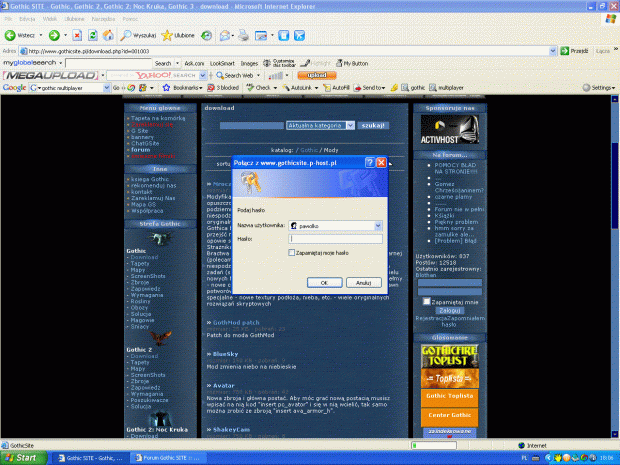The height and width of the screenshot is (465, 620).
Task: Expand the MEGAUPLOAD logo dropdown arrow
Action: pos(103,75)
